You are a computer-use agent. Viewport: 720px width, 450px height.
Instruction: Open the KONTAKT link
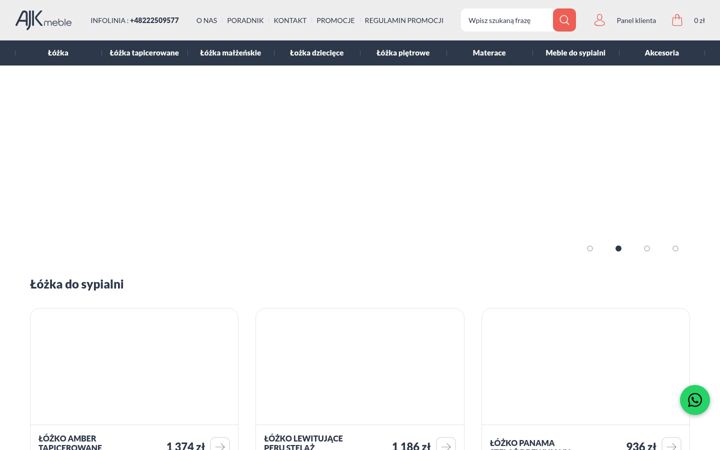point(290,21)
